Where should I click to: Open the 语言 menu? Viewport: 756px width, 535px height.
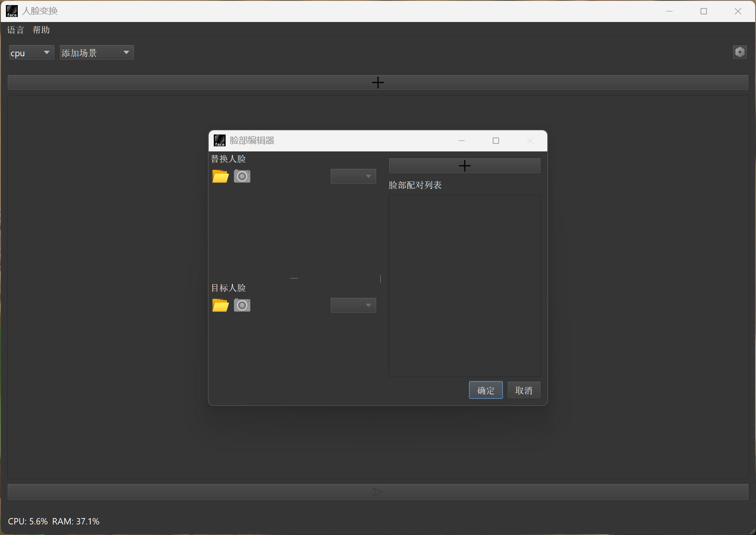[x=16, y=30]
